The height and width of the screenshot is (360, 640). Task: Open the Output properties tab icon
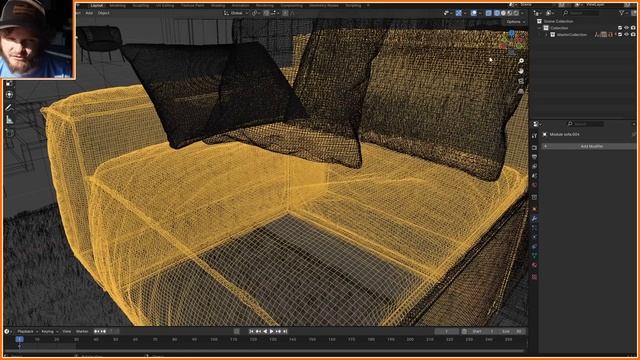[x=534, y=157]
